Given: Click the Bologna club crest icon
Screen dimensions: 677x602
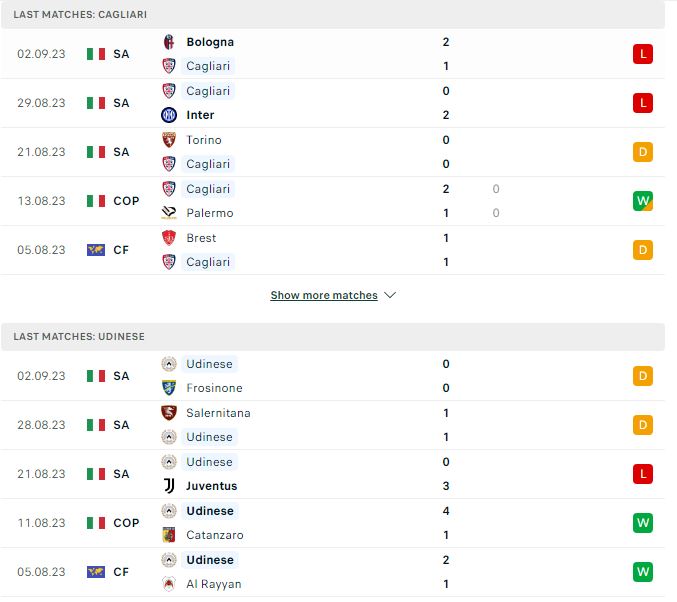Looking at the screenshot, I should pyautogui.click(x=169, y=42).
